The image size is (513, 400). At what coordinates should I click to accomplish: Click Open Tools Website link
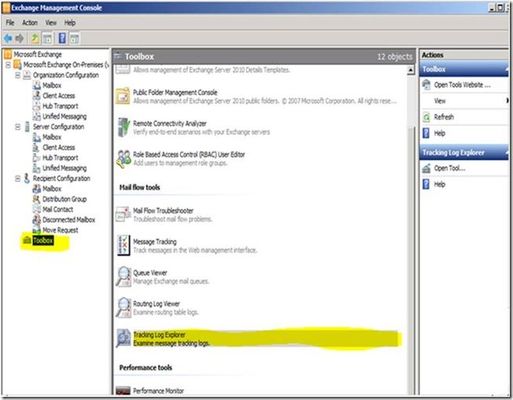pyautogui.click(x=462, y=85)
